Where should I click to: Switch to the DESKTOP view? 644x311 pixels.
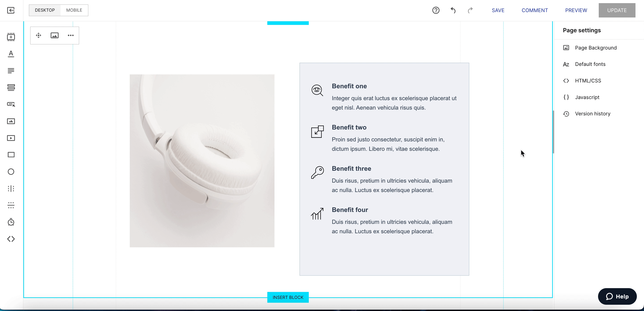click(45, 10)
